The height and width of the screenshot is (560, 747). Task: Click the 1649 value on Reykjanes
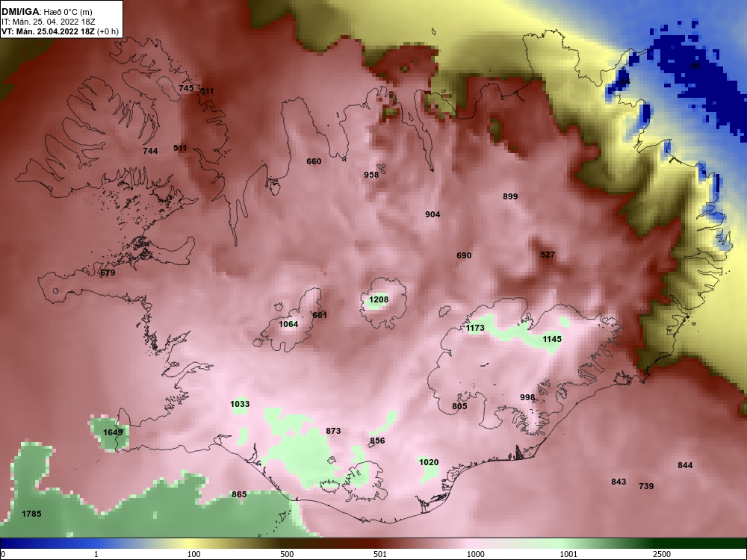113,432
